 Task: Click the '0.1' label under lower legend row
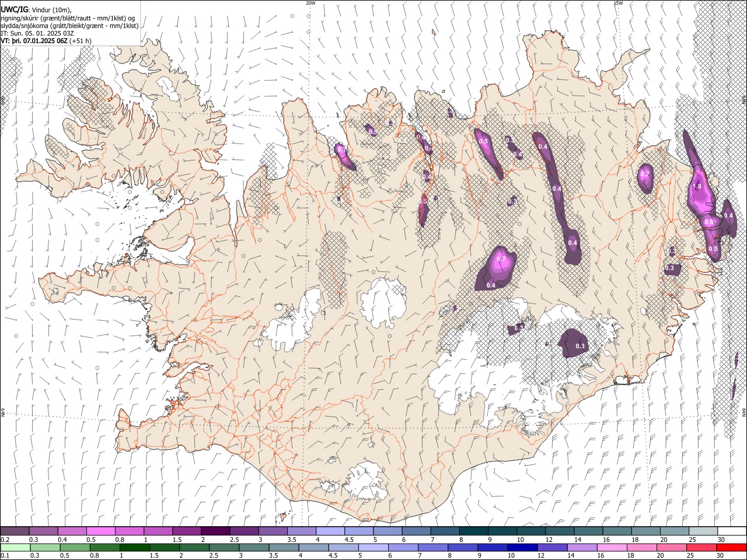pyautogui.click(x=5, y=556)
